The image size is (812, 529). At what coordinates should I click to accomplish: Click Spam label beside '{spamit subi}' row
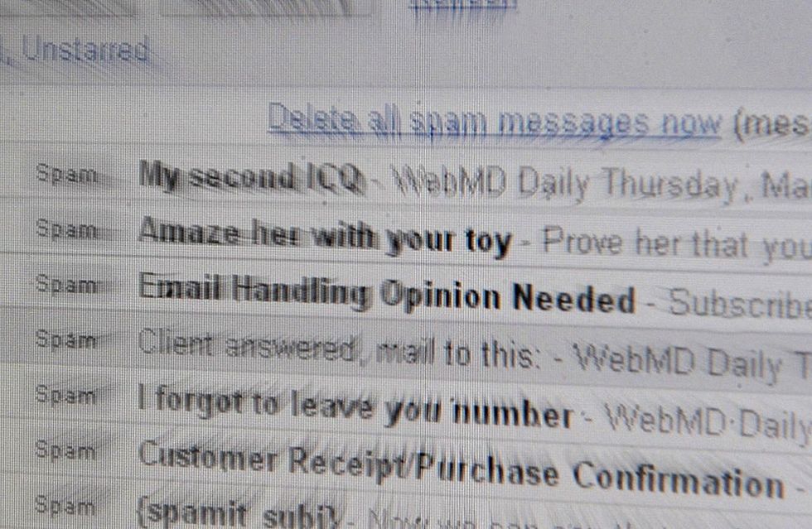tap(65, 505)
